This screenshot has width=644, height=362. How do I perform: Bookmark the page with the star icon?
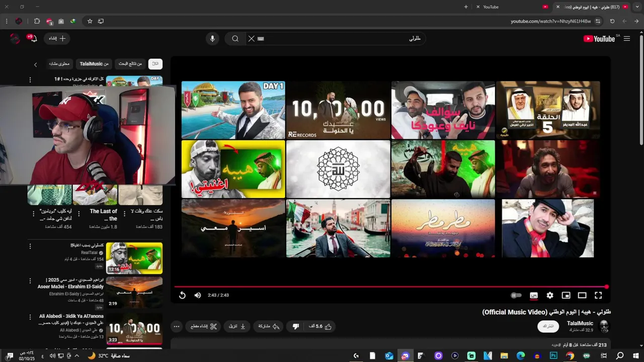(x=90, y=21)
